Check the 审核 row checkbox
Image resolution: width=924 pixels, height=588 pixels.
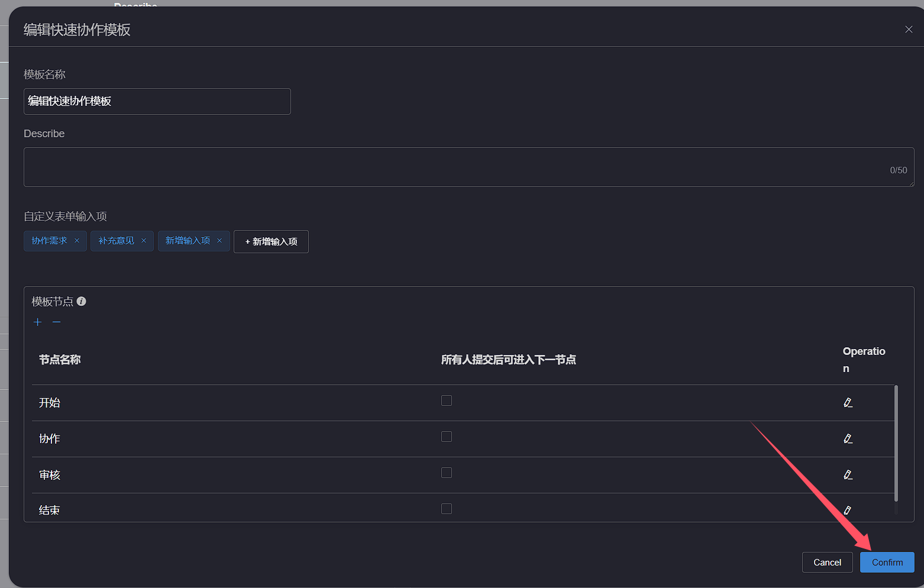pyautogui.click(x=447, y=473)
